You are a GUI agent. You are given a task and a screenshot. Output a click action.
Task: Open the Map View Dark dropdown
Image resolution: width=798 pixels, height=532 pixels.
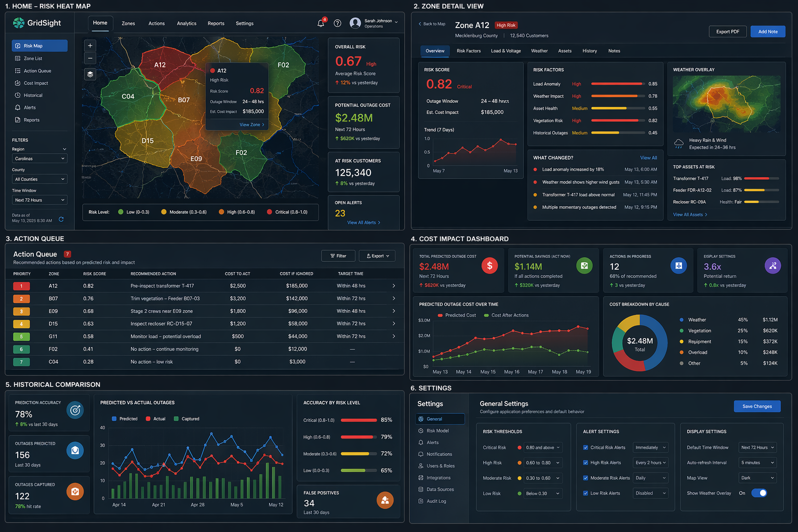pos(757,478)
